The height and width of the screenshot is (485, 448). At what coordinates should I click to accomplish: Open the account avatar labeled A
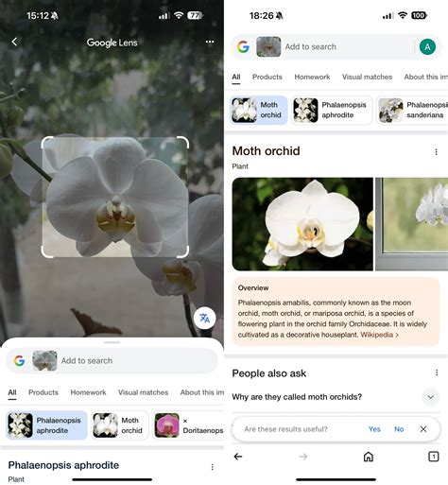pos(427,47)
